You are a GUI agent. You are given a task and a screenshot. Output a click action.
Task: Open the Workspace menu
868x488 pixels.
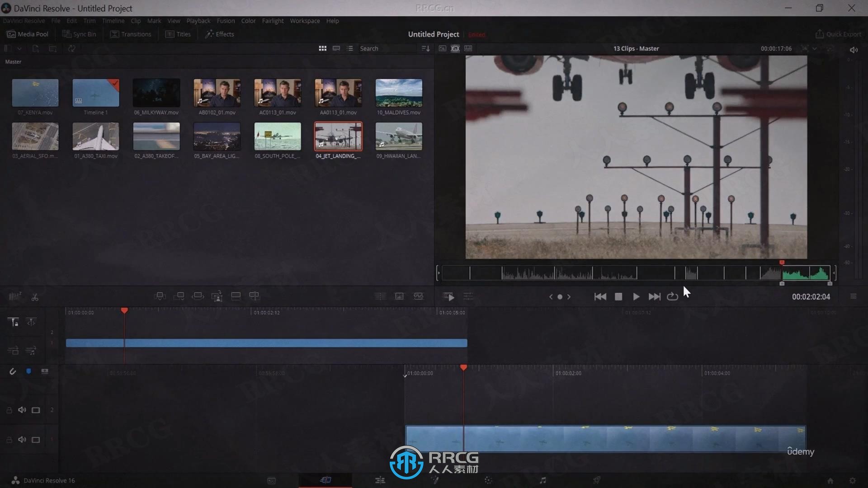point(305,21)
